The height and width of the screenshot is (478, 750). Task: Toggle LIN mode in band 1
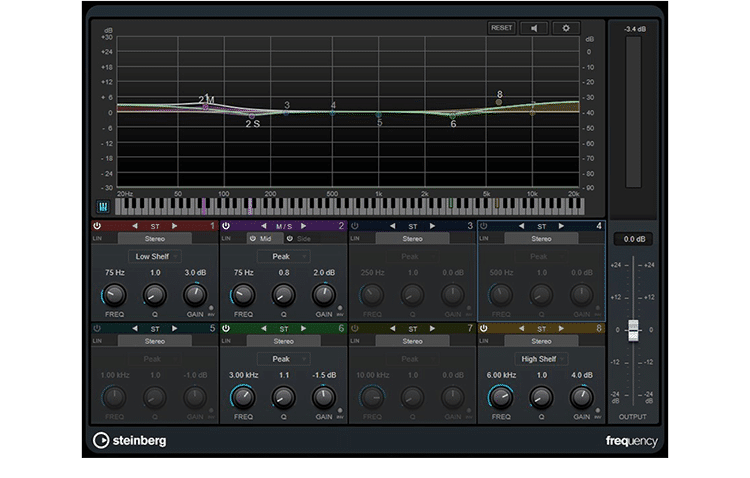coord(97,238)
